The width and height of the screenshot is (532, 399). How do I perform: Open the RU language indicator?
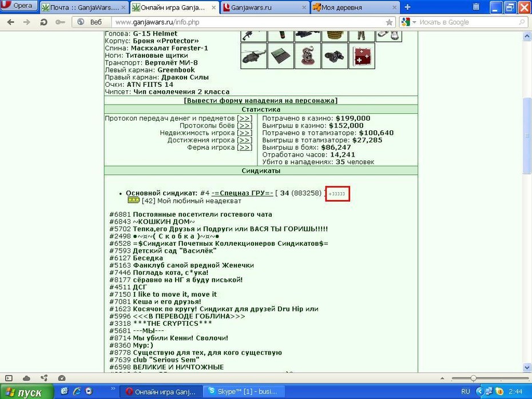click(466, 392)
